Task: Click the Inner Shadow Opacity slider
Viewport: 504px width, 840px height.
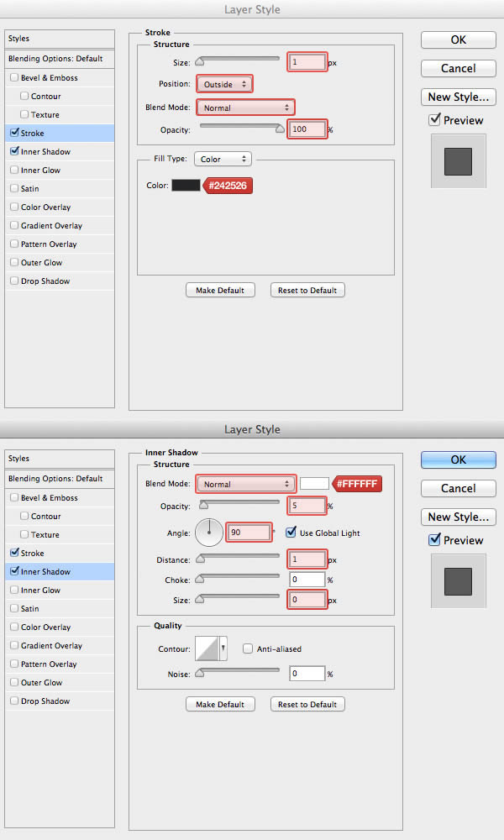Action: tap(239, 503)
